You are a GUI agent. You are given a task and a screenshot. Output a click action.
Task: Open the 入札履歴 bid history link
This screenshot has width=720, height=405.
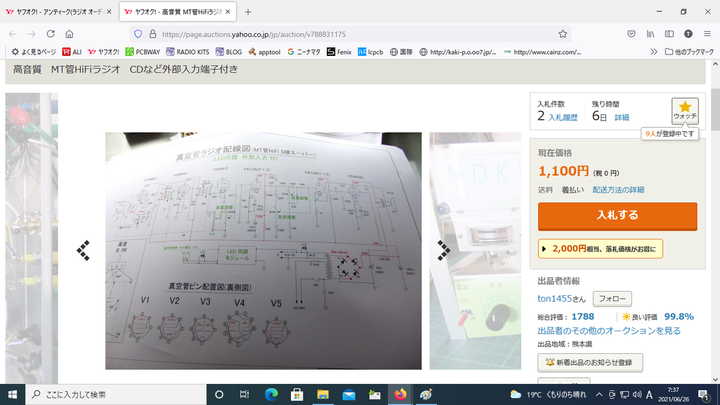(x=565, y=117)
